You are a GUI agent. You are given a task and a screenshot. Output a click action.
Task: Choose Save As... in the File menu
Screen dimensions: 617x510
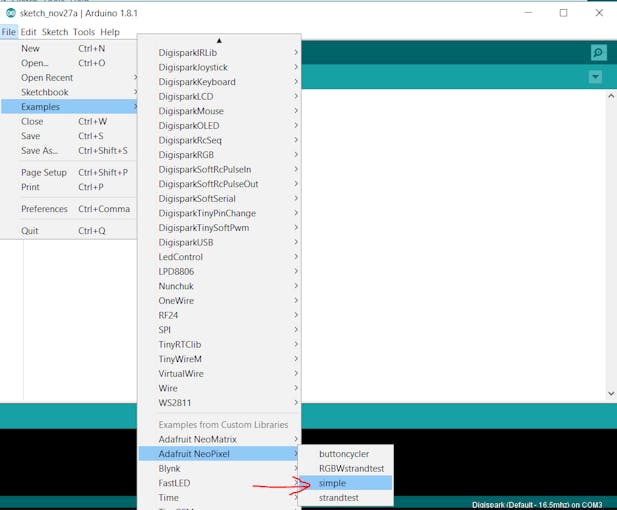click(x=69, y=150)
